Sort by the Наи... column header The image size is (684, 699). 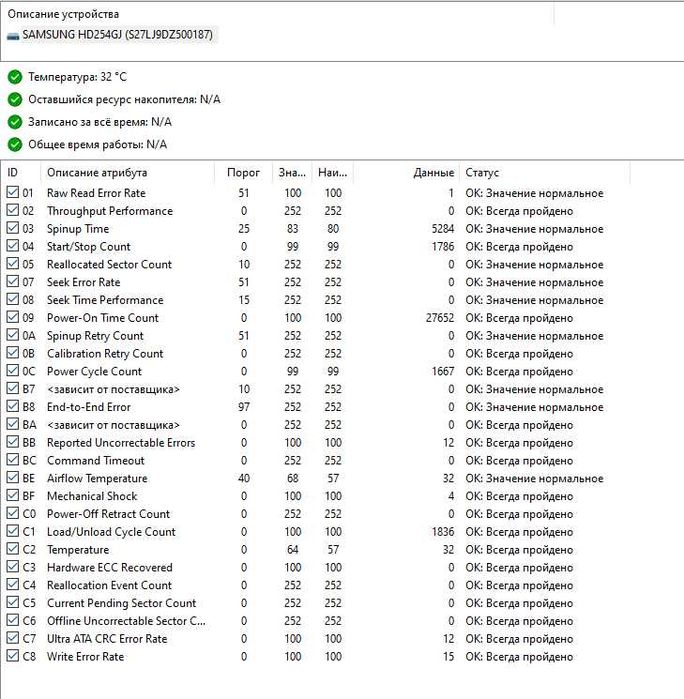click(x=333, y=173)
